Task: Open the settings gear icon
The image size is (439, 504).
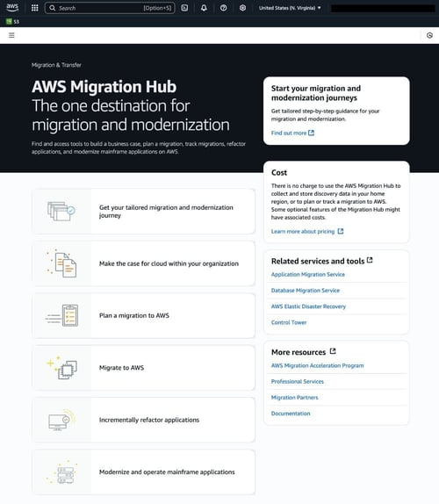Action: (242, 8)
